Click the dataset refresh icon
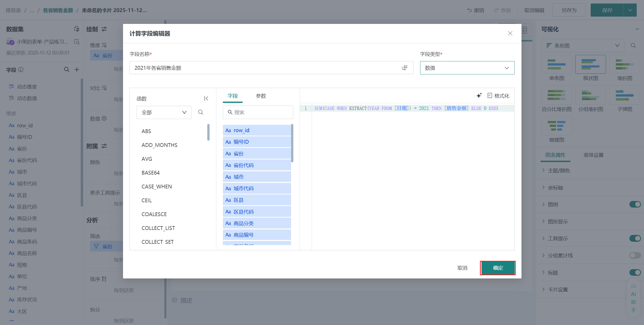 (x=77, y=29)
